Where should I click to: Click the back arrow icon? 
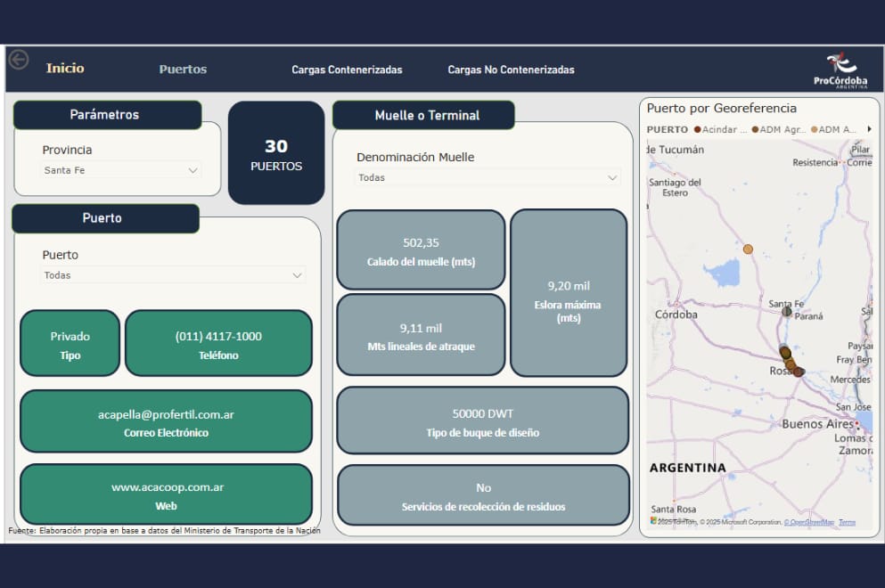coord(19,60)
